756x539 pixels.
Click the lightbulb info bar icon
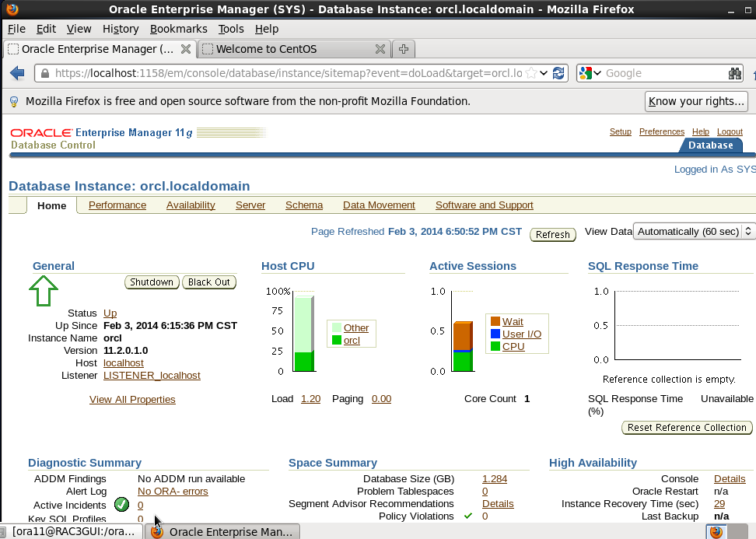(x=14, y=101)
